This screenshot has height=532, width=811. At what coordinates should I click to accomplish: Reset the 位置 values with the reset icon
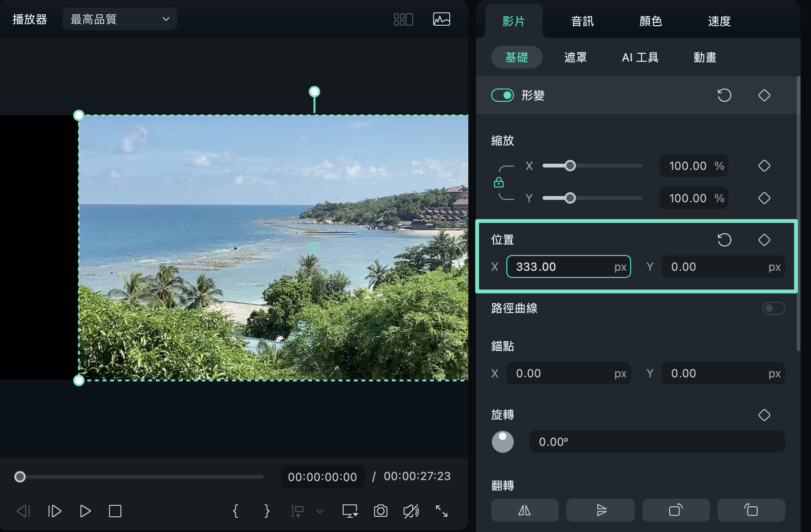click(724, 240)
